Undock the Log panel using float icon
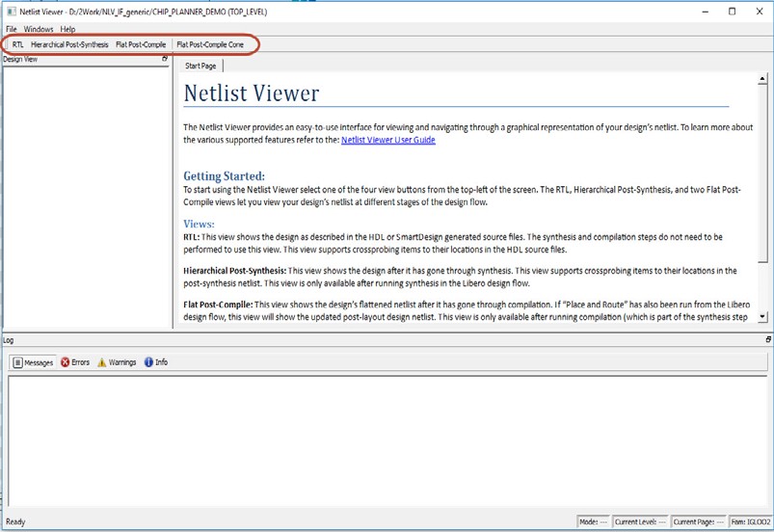The image size is (774, 532). coord(768,339)
